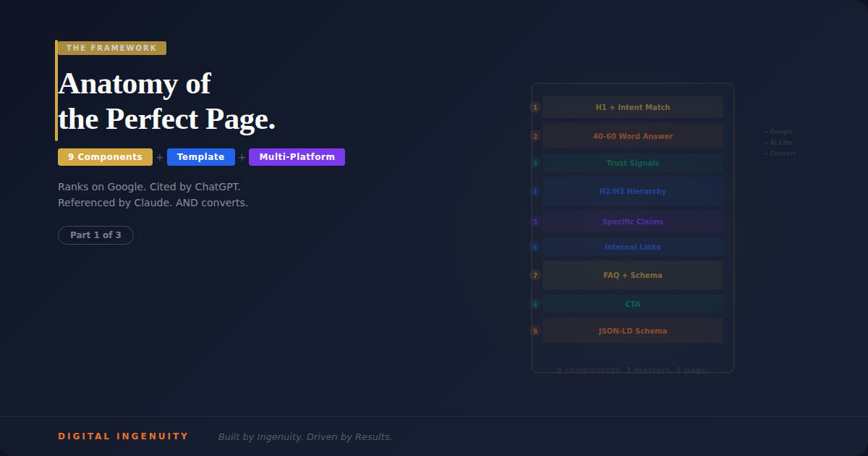This screenshot has height=456, width=868.
Task: Click the Convert outcome arrow item
Action: click(x=779, y=153)
